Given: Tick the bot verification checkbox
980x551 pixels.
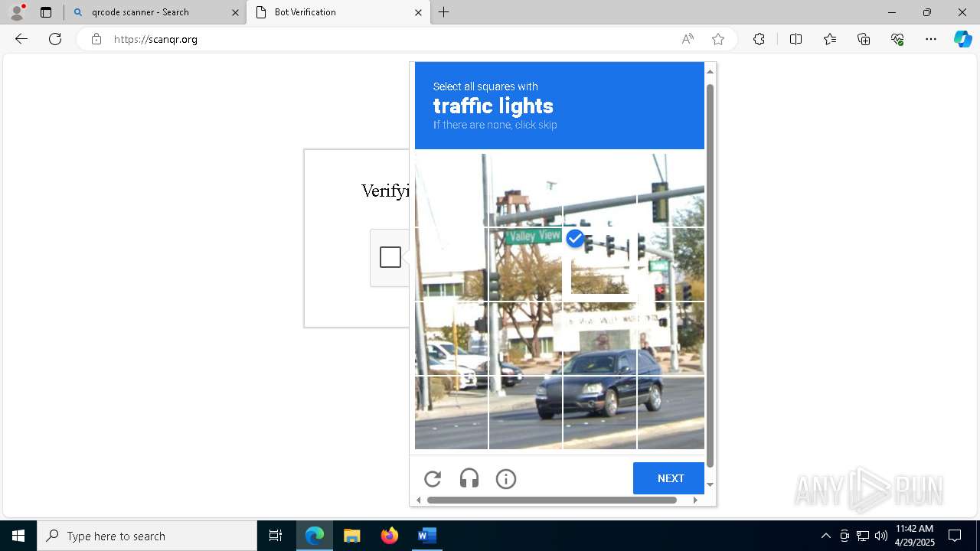Looking at the screenshot, I should pos(390,257).
